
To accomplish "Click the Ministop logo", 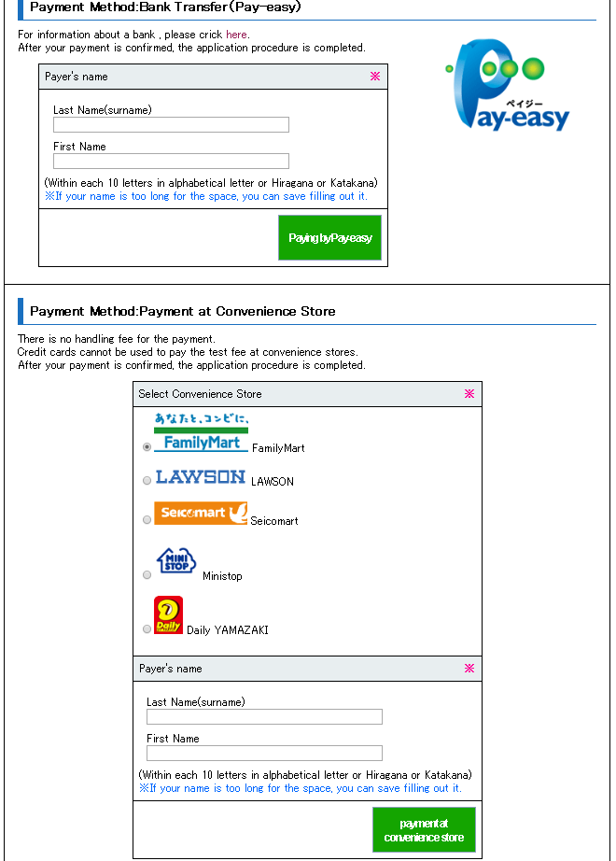I will tap(176, 561).
